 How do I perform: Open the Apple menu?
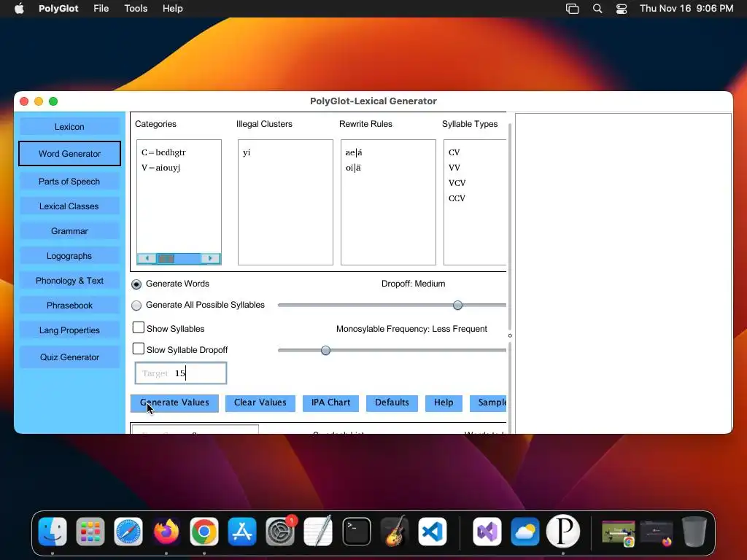point(19,9)
